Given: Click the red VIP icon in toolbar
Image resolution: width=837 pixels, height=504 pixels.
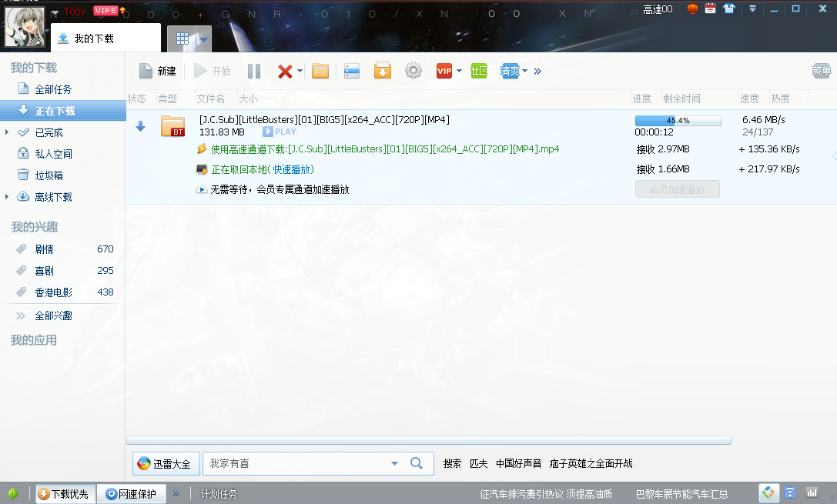Looking at the screenshot, I should tap(444, 72).
